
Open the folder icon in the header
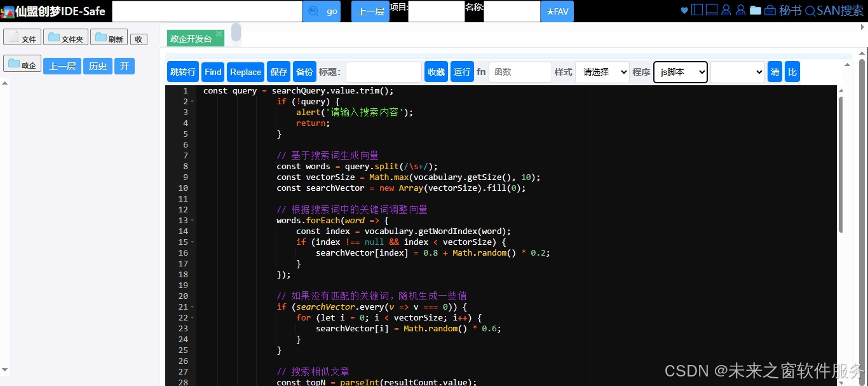pyautogui.click(x=756, y=10)
